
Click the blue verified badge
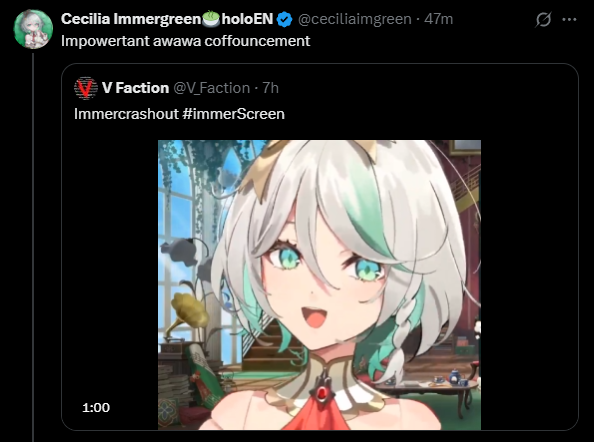coord(284,19)
